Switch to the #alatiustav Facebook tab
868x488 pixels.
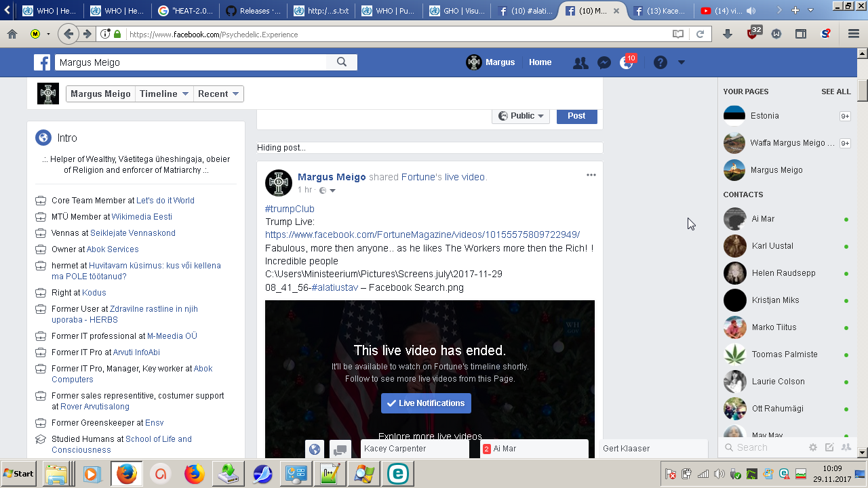click(x=524, y=11)
